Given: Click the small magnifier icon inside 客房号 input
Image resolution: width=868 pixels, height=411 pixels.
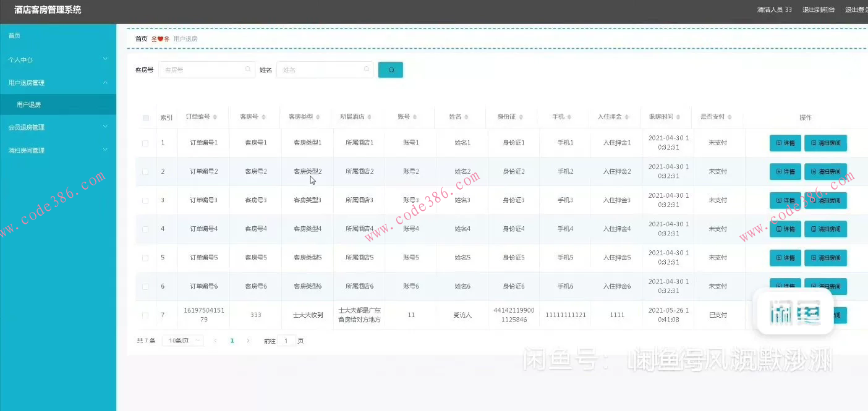Looking at the screenshot, I should pos(247,69).
